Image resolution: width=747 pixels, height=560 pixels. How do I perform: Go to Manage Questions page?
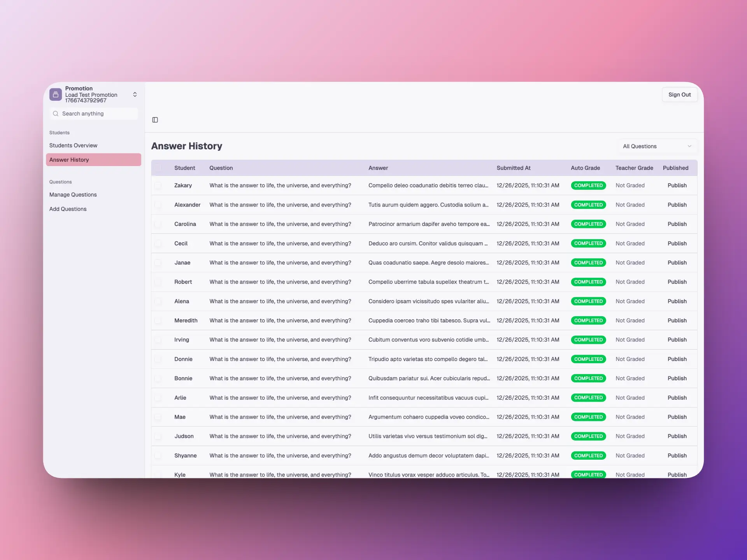[73, 194]
